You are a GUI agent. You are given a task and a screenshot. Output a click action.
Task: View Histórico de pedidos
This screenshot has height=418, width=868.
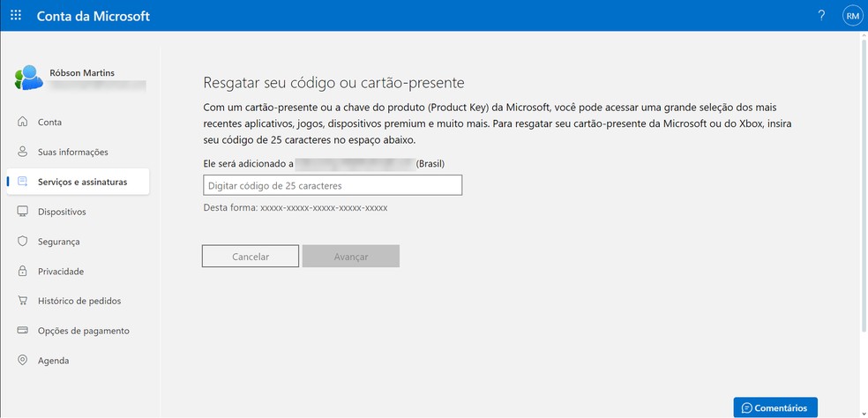coord(78,301)
